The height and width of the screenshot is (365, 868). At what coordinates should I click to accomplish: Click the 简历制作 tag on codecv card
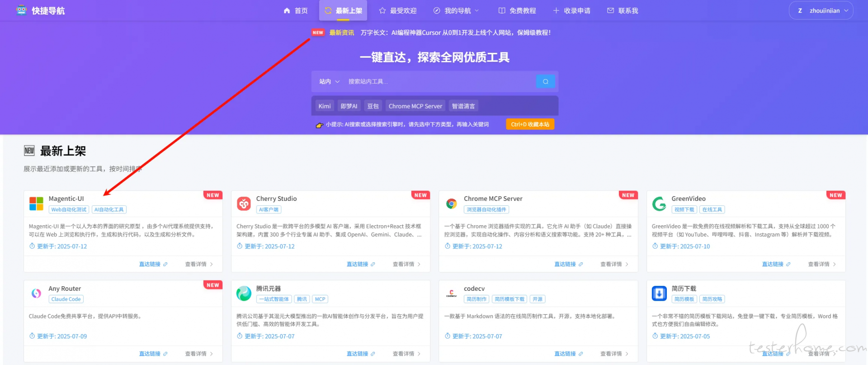click(476, 299)
